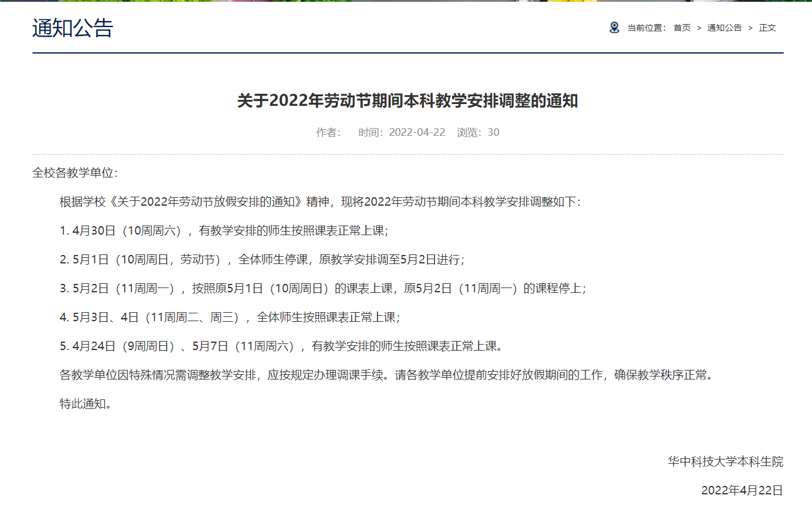The width and height of the screenshot is (812, 507).
Task: Click the 当前位置 breadcrumb label
Action: pyautogui.click(x=646, y=28)
